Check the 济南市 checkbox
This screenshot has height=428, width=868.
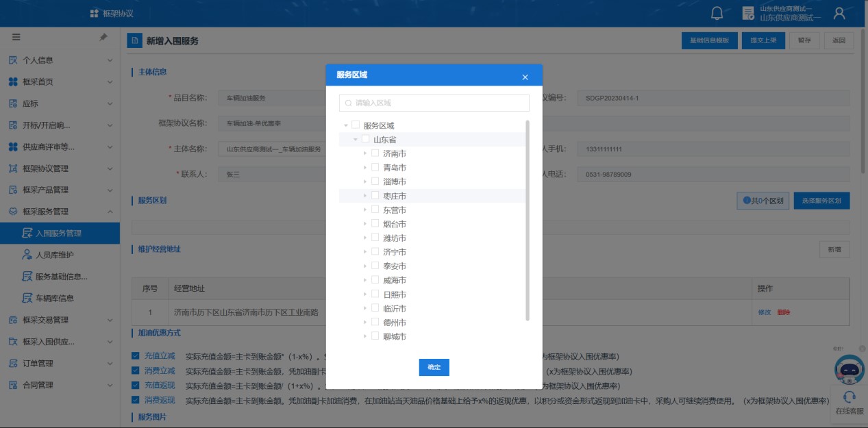point(375,153)
